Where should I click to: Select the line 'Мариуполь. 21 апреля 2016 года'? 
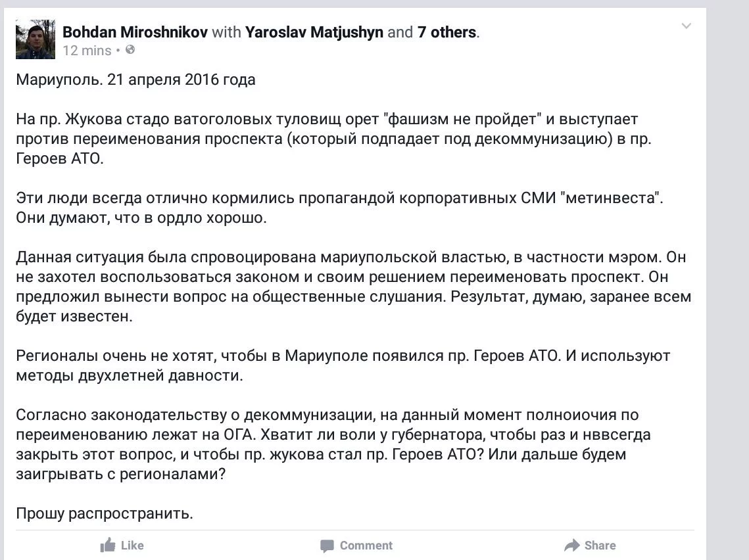click(x=135, y=80)
